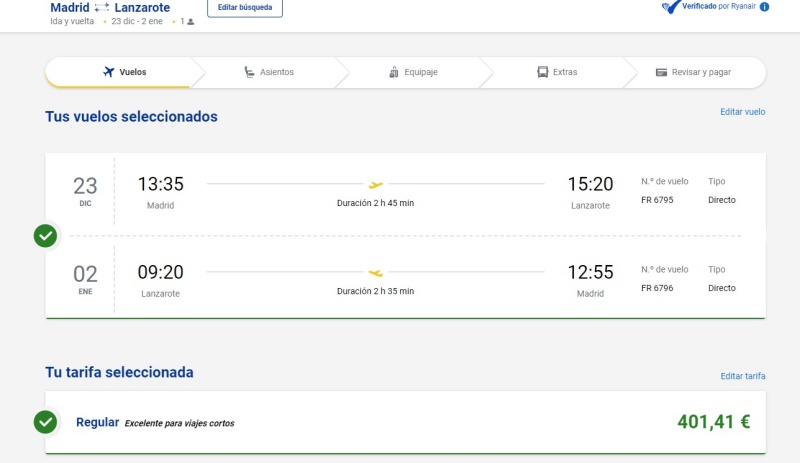Click the yellow plane icon on the outbound flight

pos(376,185)
